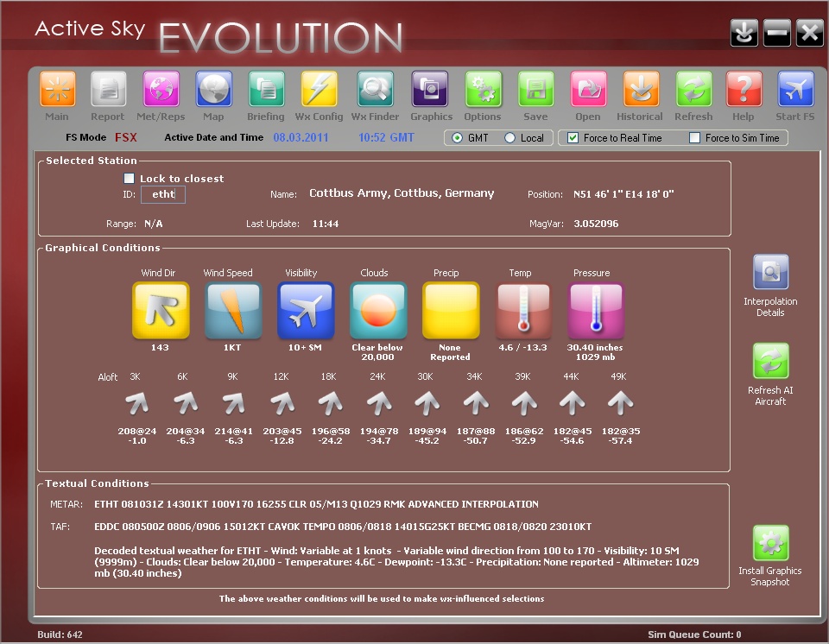Click the Pressure gauge tile
829x644 pixels.
pos(596,310)
